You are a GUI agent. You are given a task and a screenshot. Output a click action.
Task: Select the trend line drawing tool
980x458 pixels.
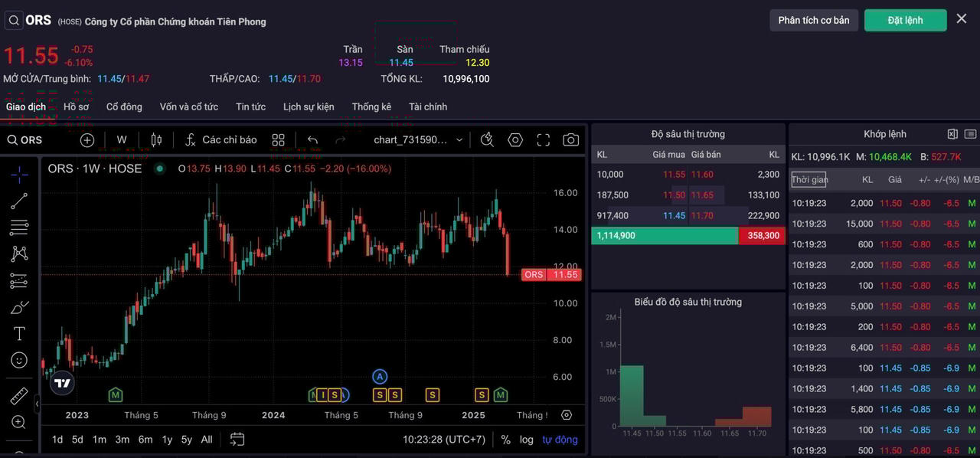pos(19,201)
